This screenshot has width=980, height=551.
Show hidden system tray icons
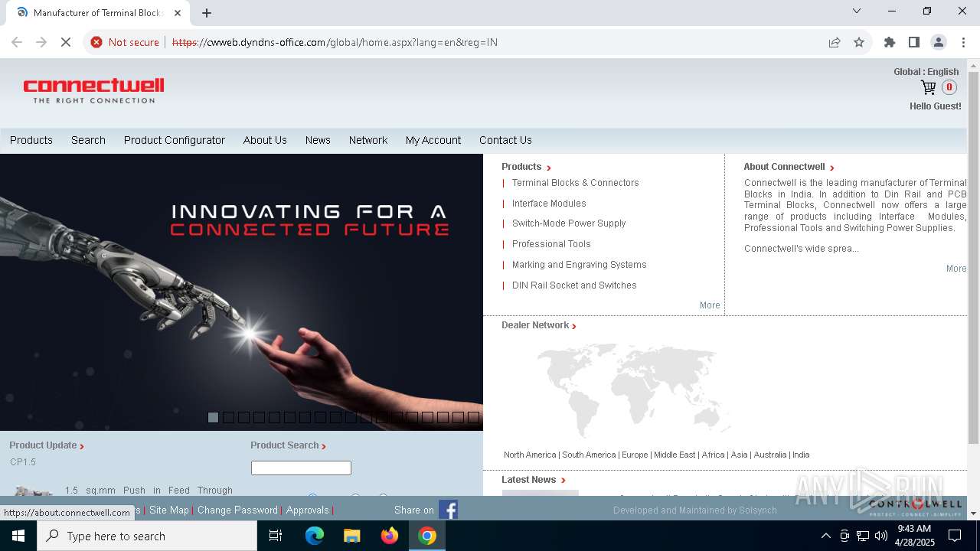point(825,536)
